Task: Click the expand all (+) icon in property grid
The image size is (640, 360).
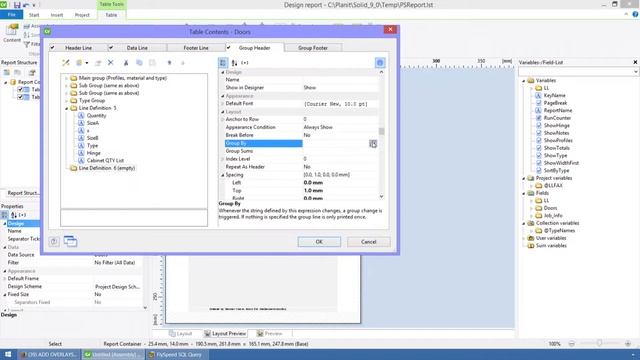Action: [244, 63]
